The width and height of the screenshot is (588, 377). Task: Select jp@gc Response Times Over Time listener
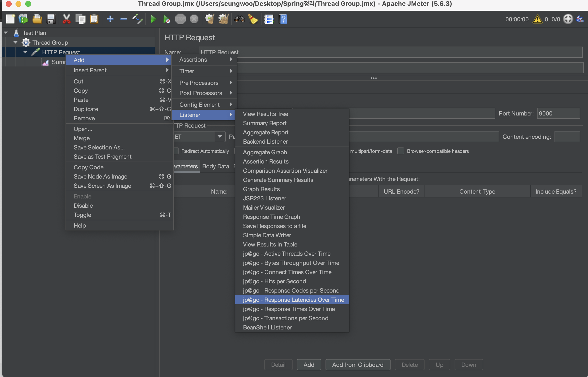[x=289, y=309]
